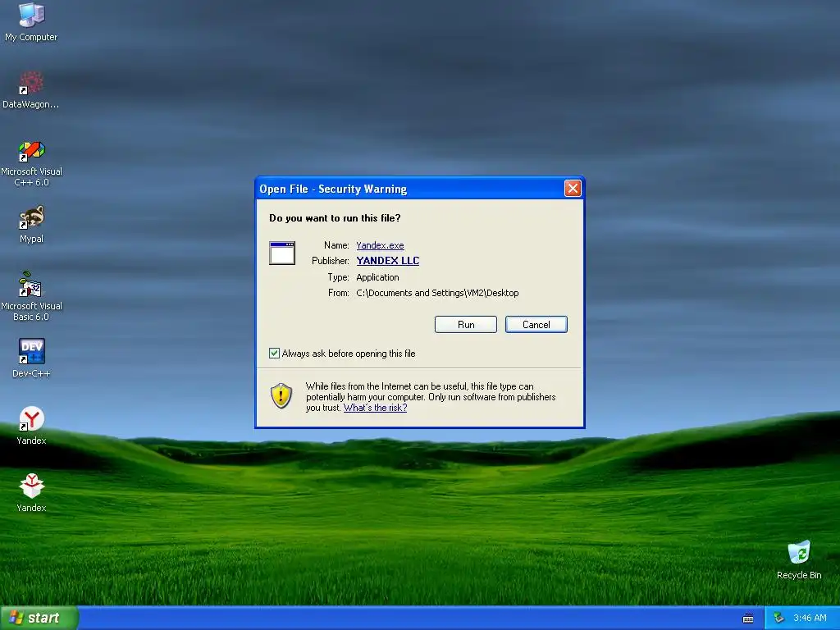
Task: Open the YANDEX LLC publisher link
Action: coord(388,260)
